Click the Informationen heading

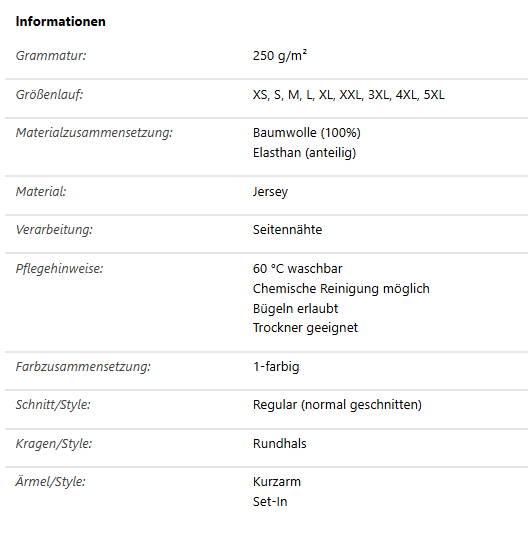60,22
